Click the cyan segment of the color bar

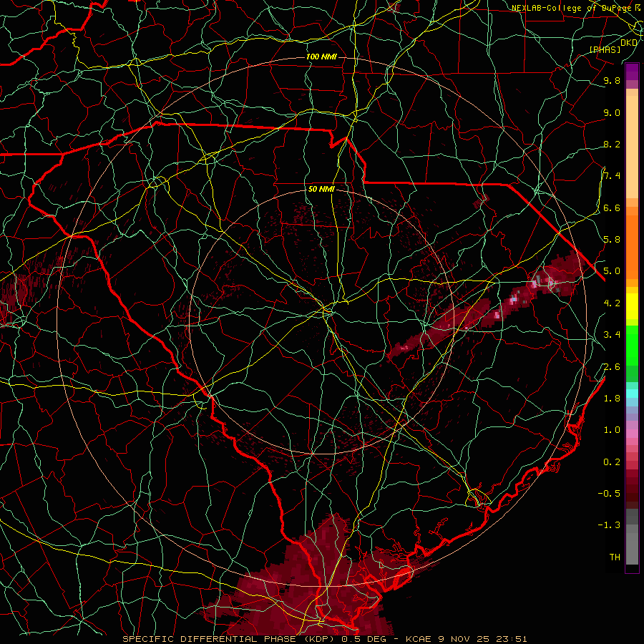pyautogui.click(x=632, y=394)
